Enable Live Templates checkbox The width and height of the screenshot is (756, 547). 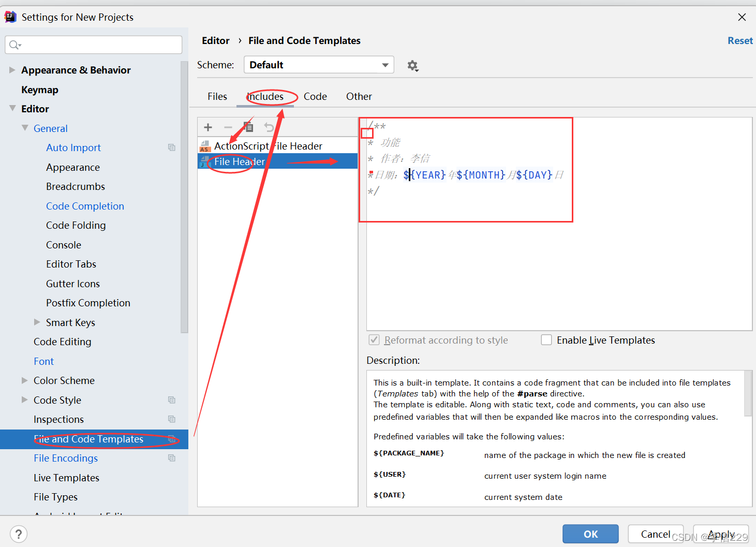point(546,340)
